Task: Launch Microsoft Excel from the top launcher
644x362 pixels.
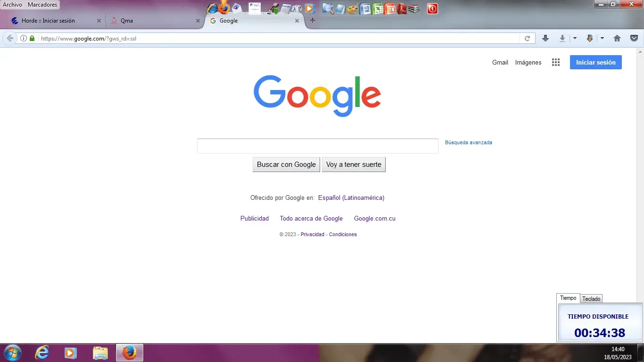Action: 378,8
